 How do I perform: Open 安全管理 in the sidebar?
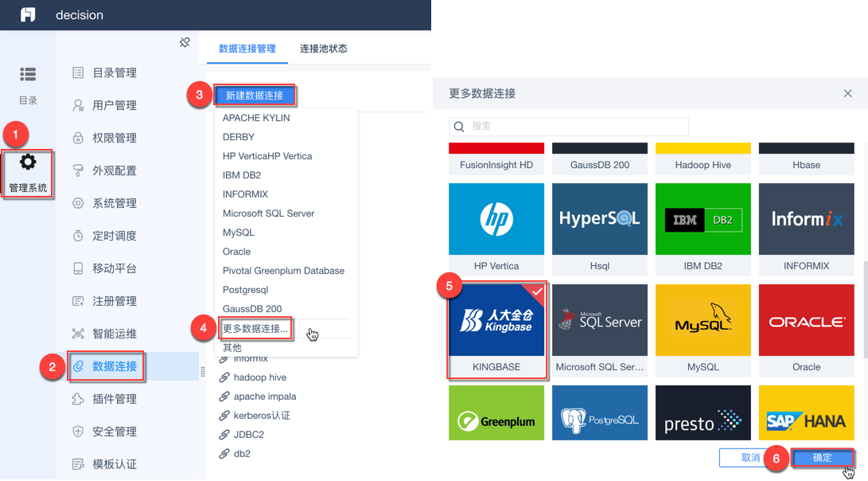[x=105, y=432]
